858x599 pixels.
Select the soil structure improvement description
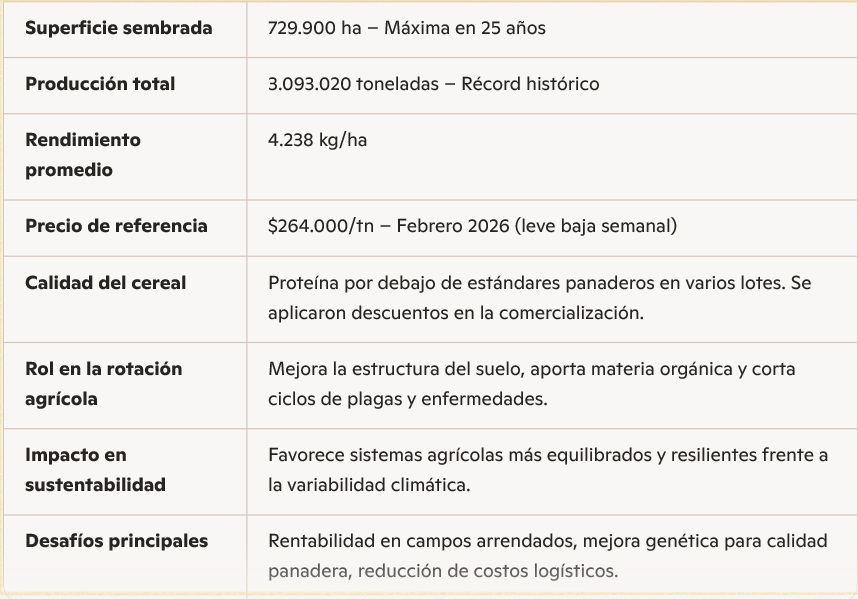coord(531,383)
